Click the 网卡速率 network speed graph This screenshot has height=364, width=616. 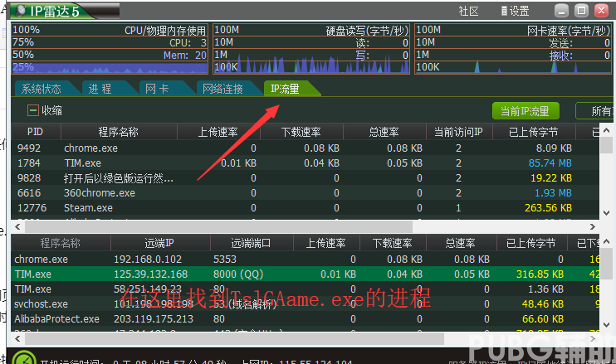[x=513, y=49]
